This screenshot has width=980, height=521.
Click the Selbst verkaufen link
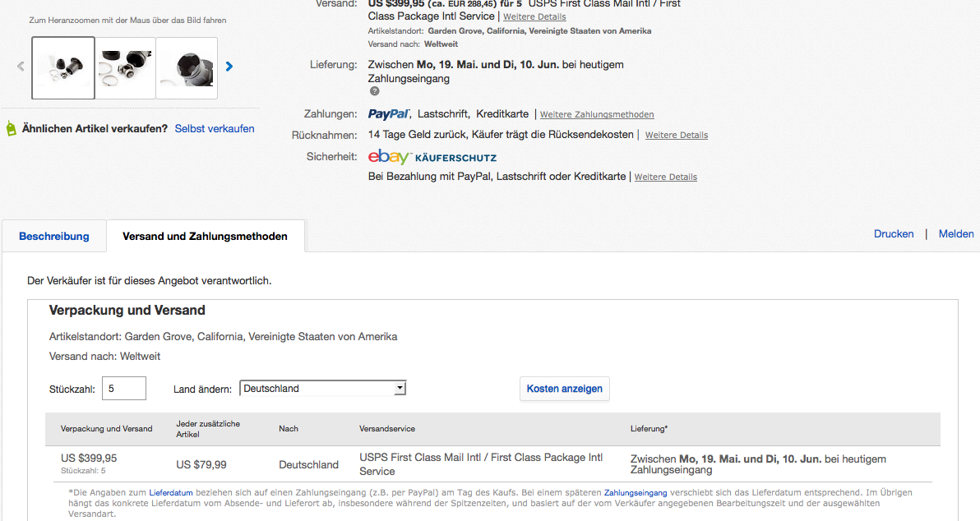[215, 129]
